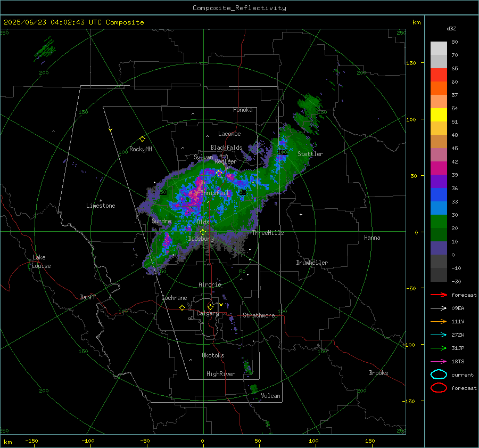Click the Vulcan town label
Viewport: 479px width, 448px height.
pyautogui.click(x=270, y=396)
